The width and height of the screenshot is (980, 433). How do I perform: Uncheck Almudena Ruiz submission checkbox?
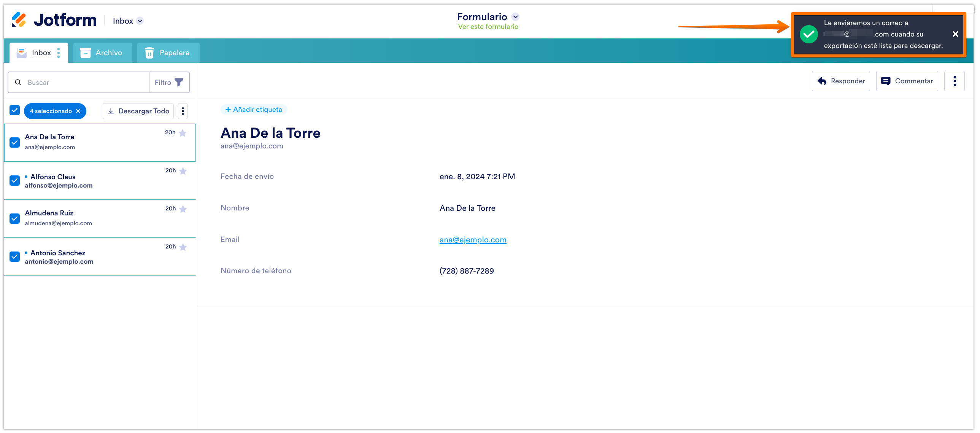14,218
